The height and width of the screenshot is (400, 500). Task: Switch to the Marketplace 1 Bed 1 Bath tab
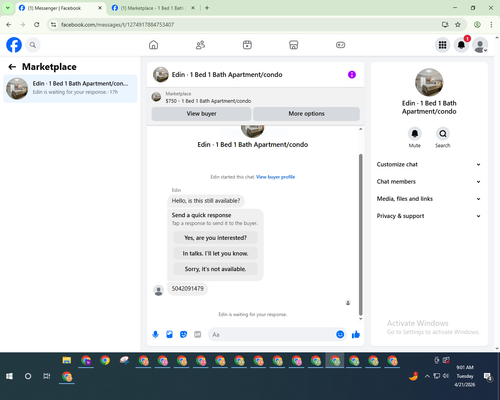[152, 8]
